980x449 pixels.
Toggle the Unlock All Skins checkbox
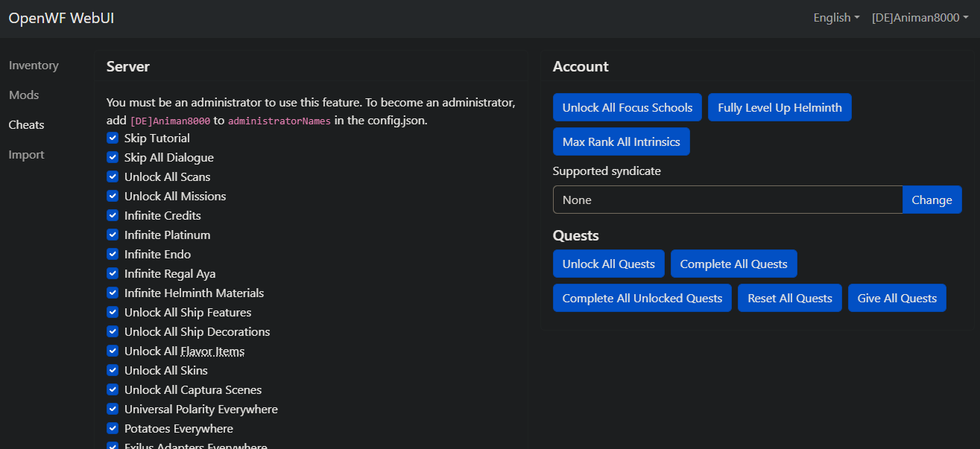tap(113, 371)
